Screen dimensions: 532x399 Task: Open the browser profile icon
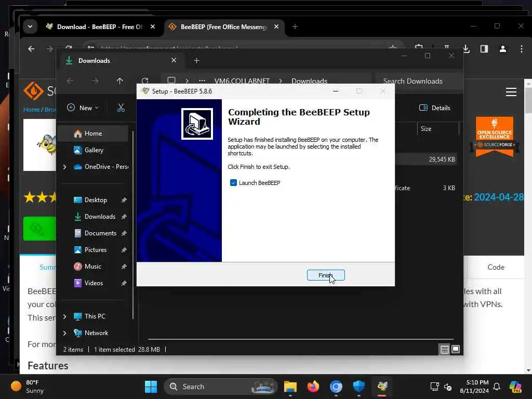[x=503, y=49]
